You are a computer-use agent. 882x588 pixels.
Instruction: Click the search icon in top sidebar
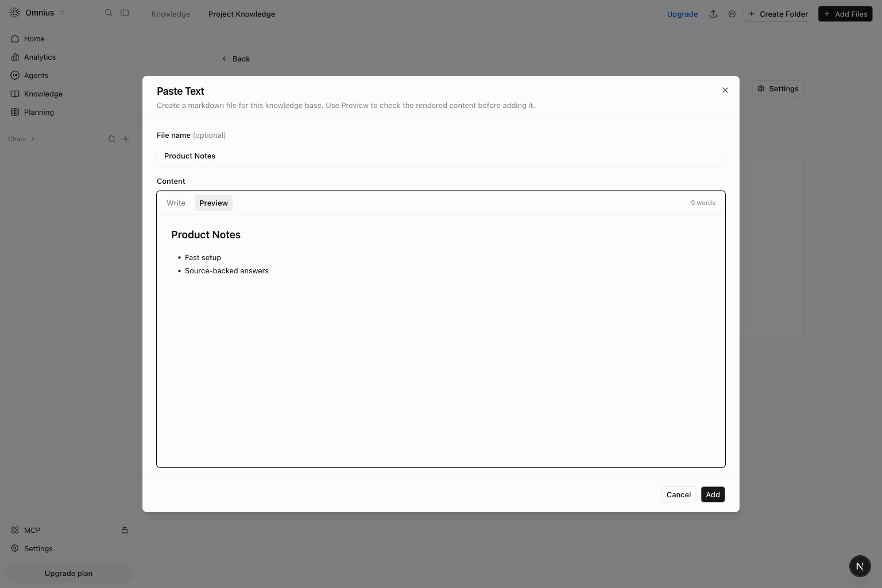tap(109, 13)
